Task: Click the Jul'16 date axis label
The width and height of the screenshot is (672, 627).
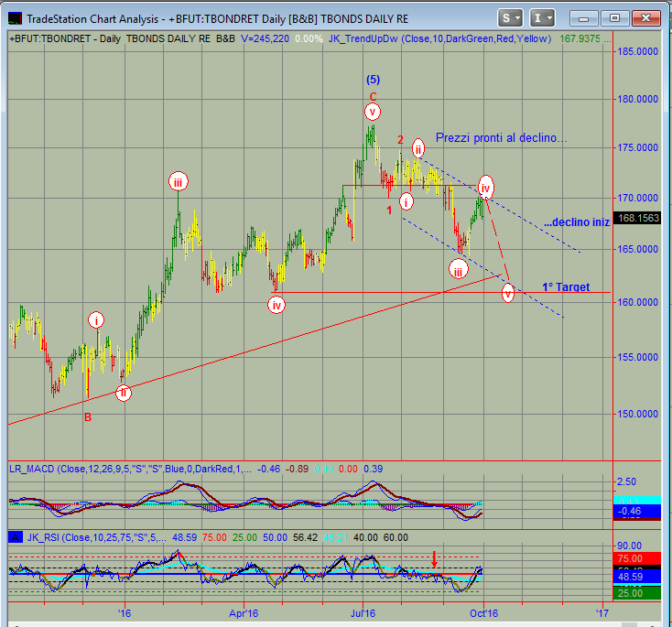Action: click(363, 613)
